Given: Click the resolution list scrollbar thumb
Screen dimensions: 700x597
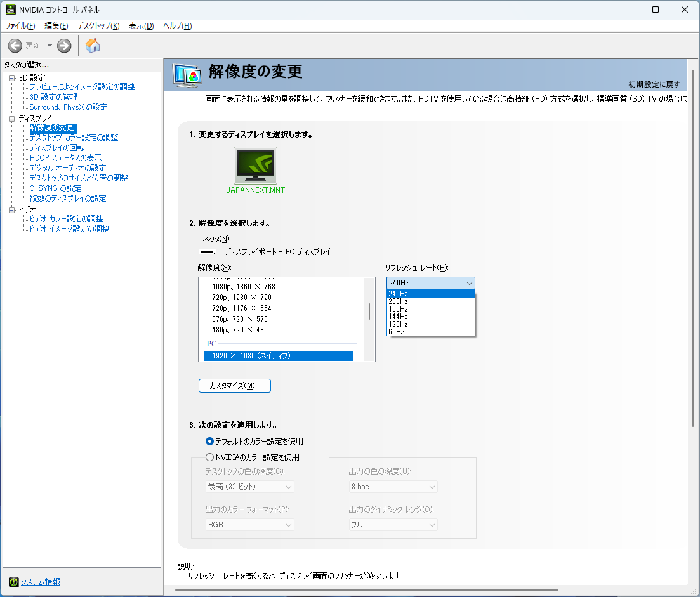Looking at the screenshot, I should [x=369, y=312].
